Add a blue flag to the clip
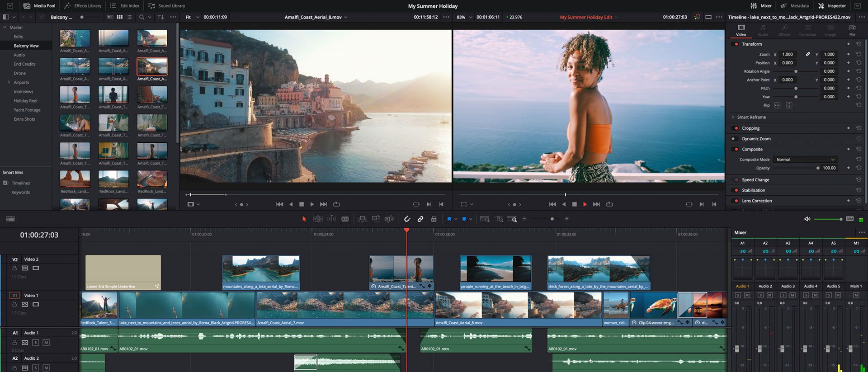Image resolution: width=868 pixels, height=372 pixels. click(x=449, y=219)
